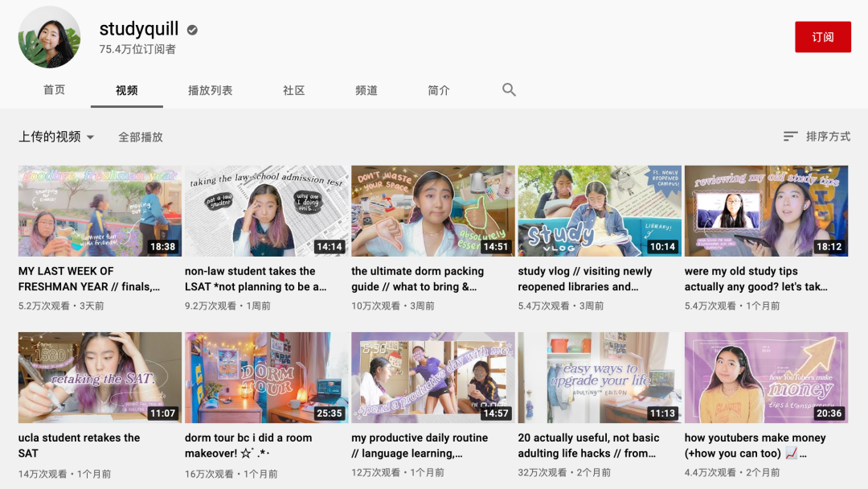
Task: Click the channel search magnifier icon
Action: (x=509, y=90)
